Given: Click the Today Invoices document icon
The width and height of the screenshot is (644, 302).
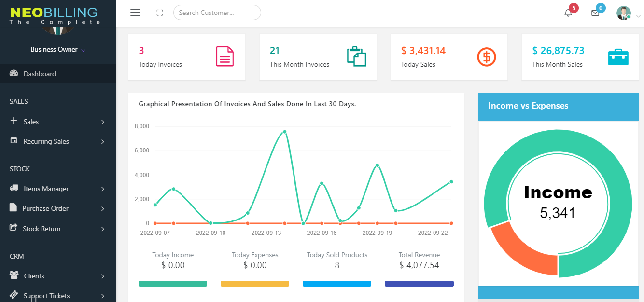Looking at the screenshot, I should pyautogui.click(x=224, y=56).
